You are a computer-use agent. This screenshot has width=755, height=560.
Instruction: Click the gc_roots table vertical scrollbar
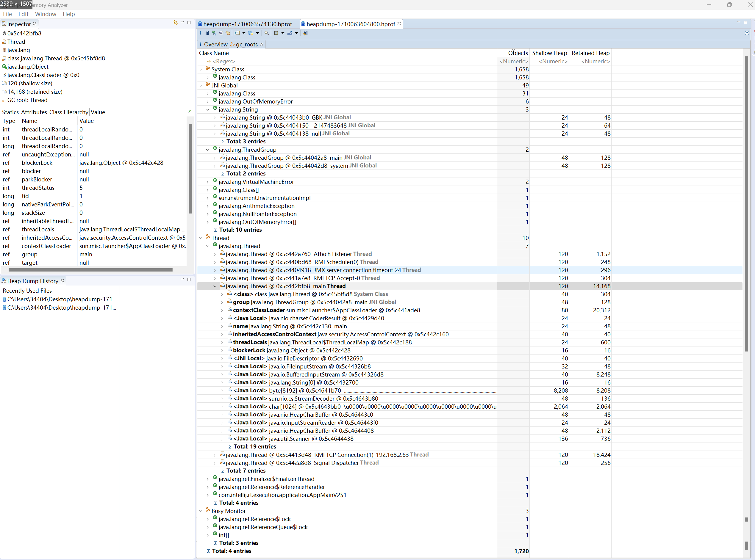[x=746, y=203]
